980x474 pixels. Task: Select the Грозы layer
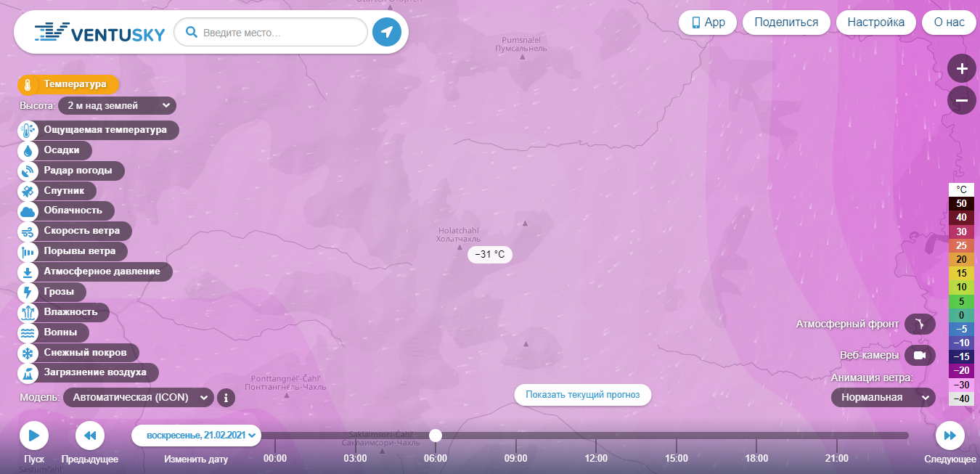52,293
